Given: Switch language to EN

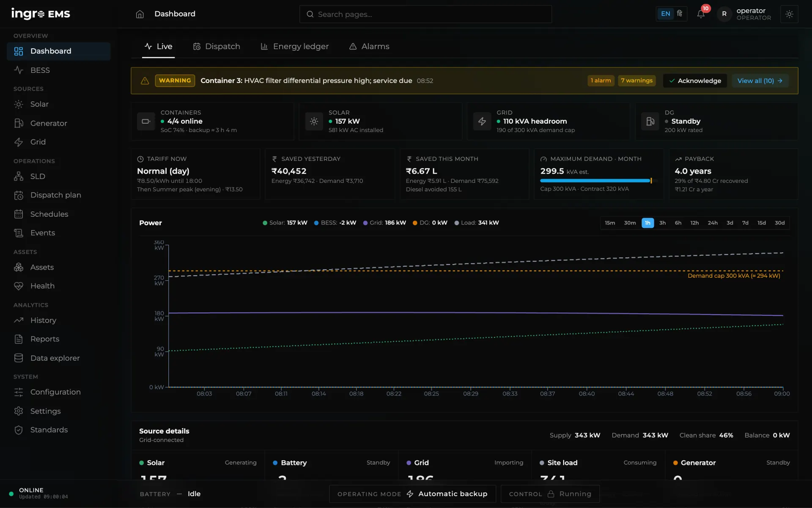Looking at the screenshot, I should tap(665, 14).
